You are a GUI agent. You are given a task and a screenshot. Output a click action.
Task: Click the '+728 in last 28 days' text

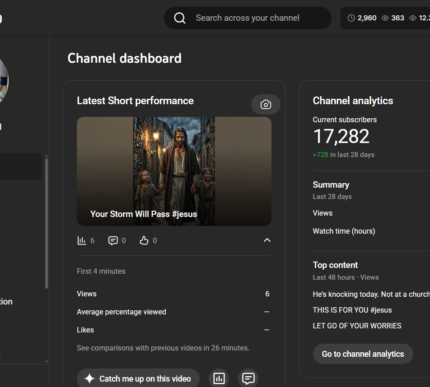click(343, 155)
